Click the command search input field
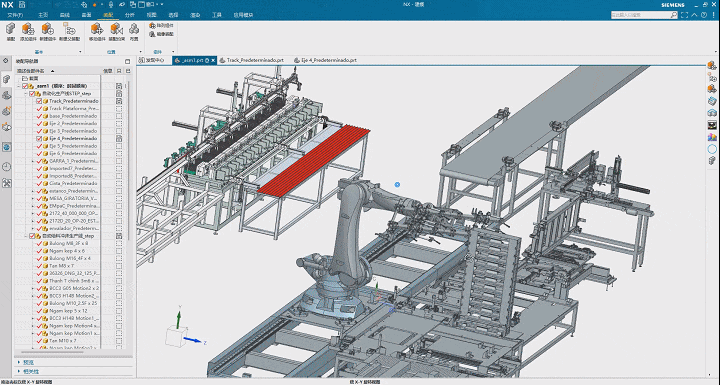 pos(640,15)
